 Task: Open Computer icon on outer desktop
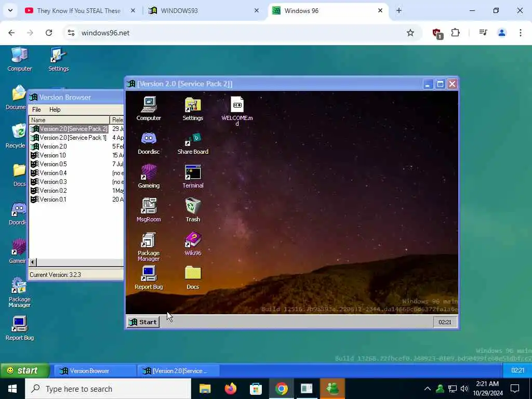(x=19, y=59)
